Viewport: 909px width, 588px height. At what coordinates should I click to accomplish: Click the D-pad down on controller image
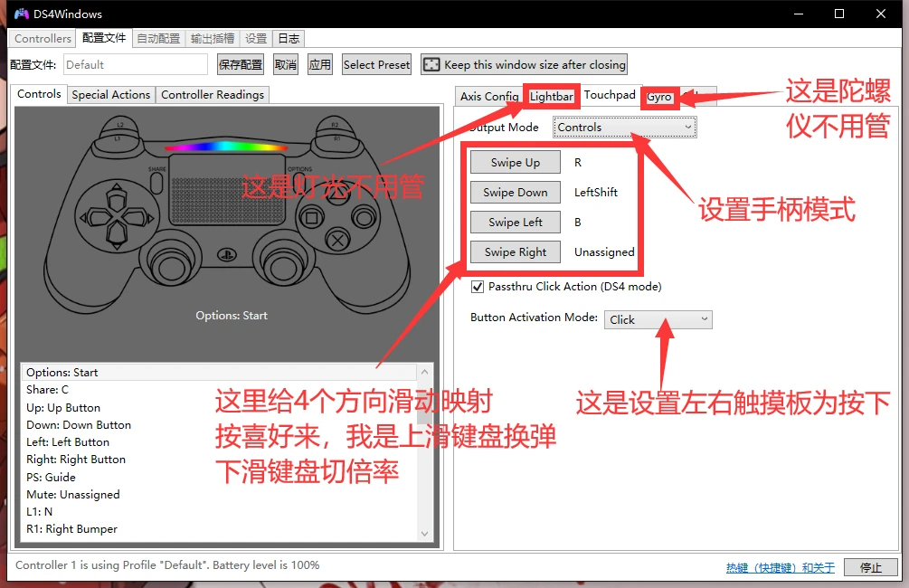coord(117,237)
